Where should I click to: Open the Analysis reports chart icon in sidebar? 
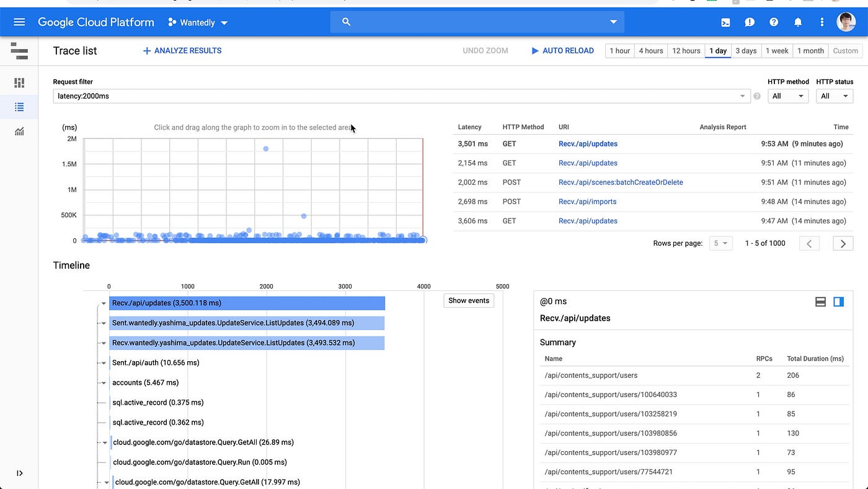tap(19, 131)
